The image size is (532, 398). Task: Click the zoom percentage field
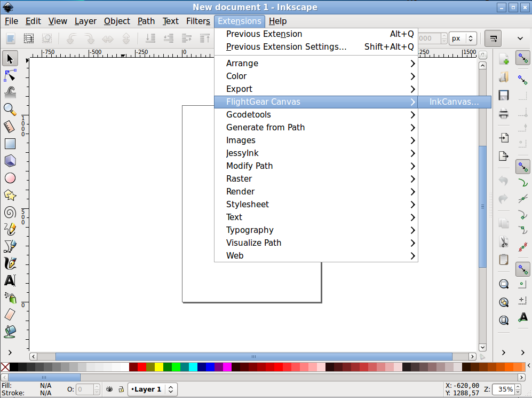504,389
